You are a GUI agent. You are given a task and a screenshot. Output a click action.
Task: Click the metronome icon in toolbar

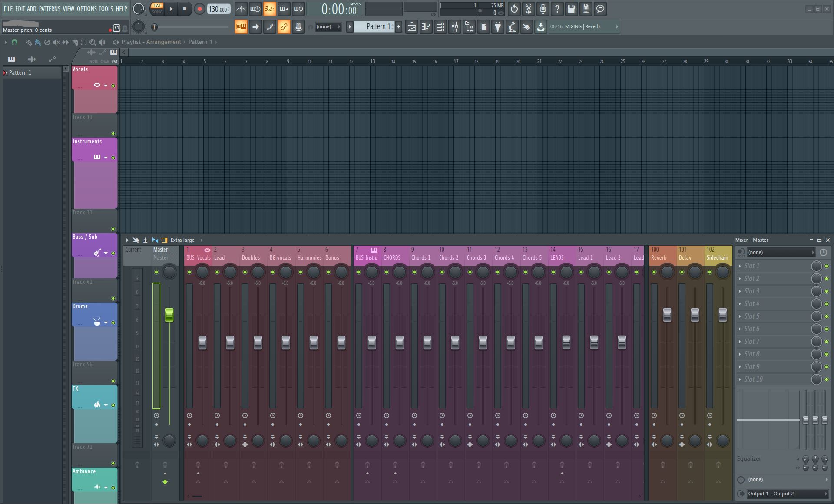pos(241,9)
